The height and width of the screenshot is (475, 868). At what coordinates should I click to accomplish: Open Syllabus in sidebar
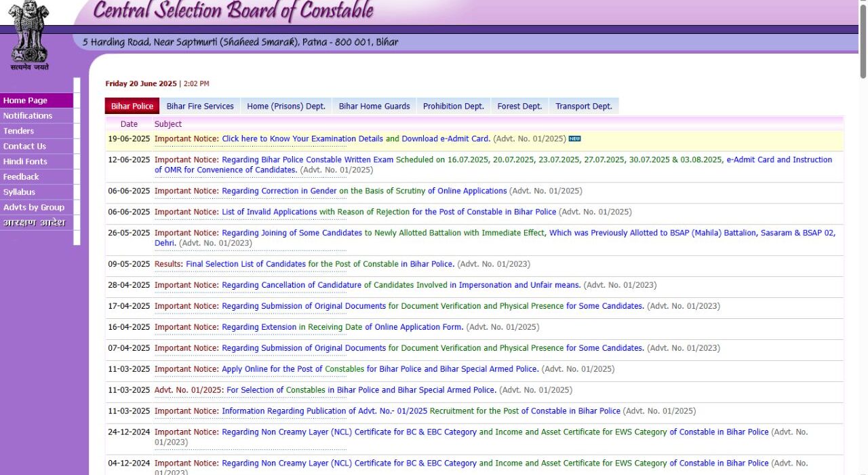click(37, 192)
